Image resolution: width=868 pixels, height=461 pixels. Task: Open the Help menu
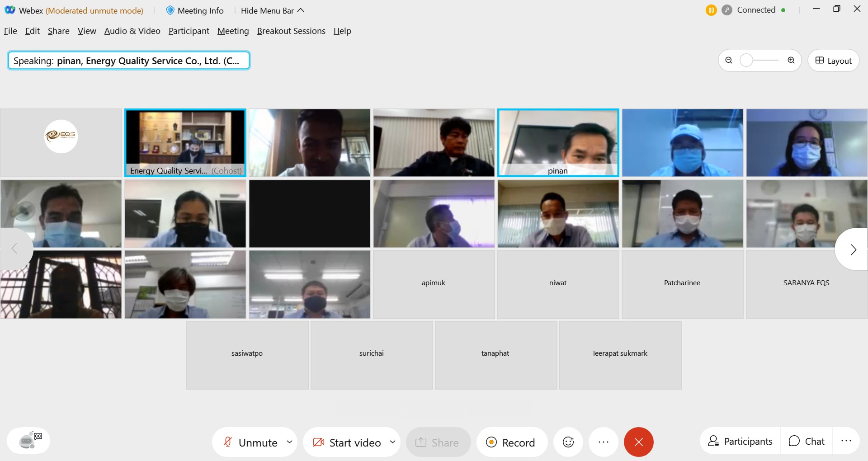click(x=342, y=31)
